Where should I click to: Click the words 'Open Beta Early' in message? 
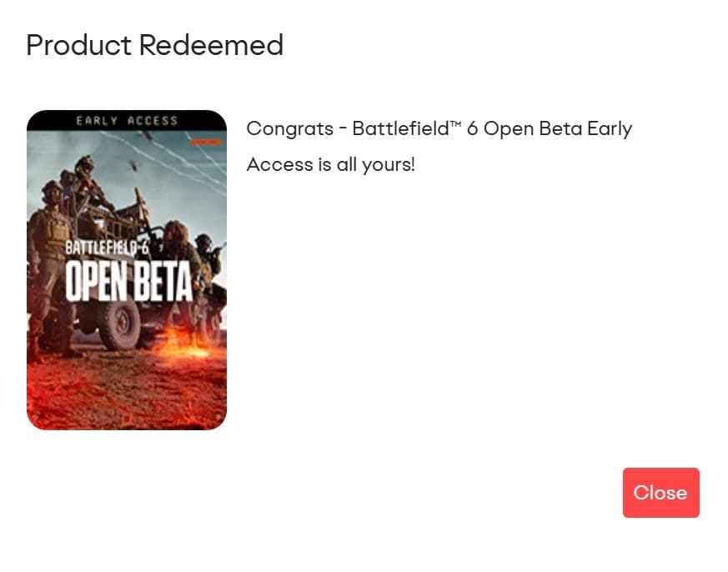tap(558, 129)
